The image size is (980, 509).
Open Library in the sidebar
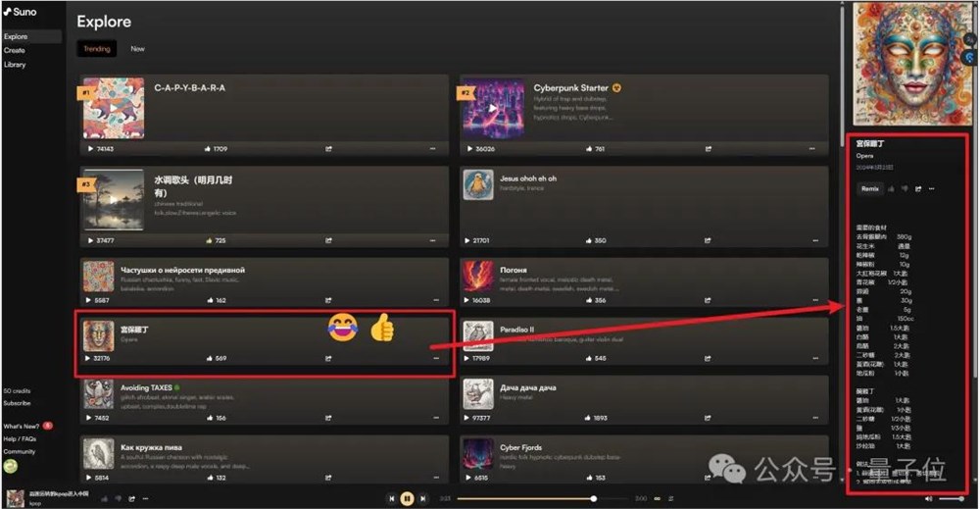[x=15, y=65]
